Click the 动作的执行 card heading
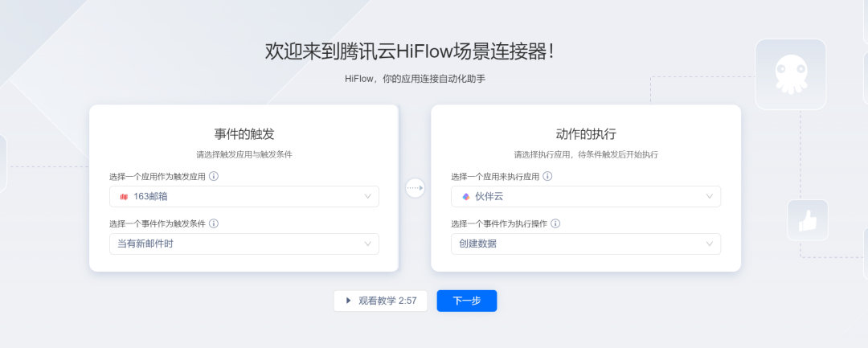 coord(586,134)
